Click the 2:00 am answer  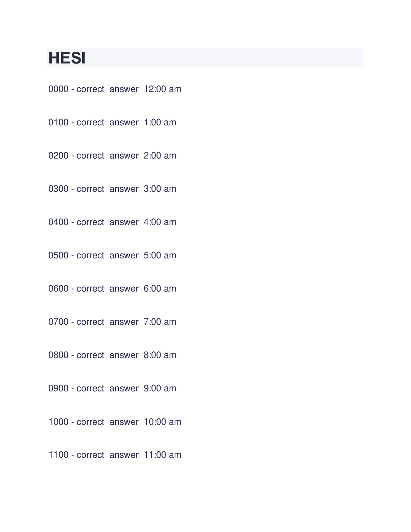[x=160, y=156]
